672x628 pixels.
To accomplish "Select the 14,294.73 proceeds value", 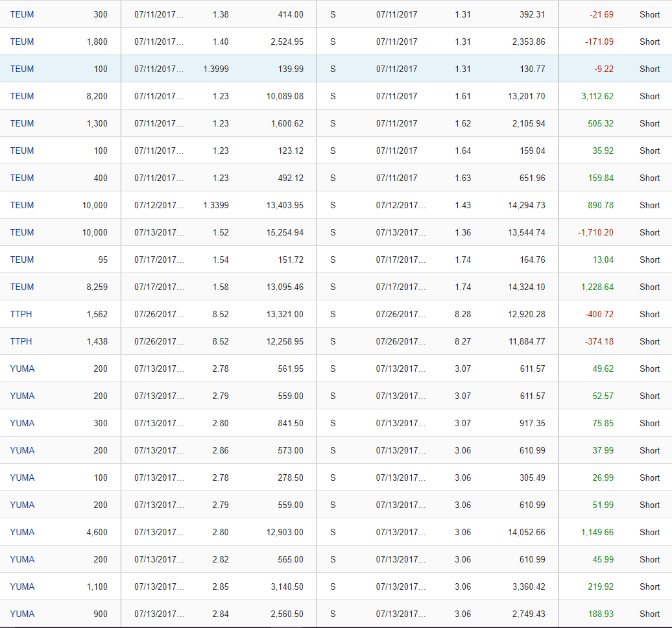I will click(527, 205).
